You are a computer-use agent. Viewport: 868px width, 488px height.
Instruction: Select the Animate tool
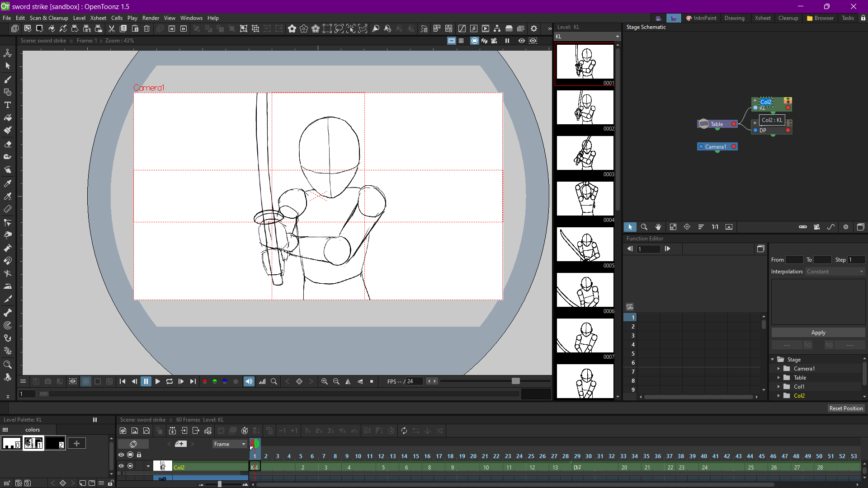click(8, 53)
